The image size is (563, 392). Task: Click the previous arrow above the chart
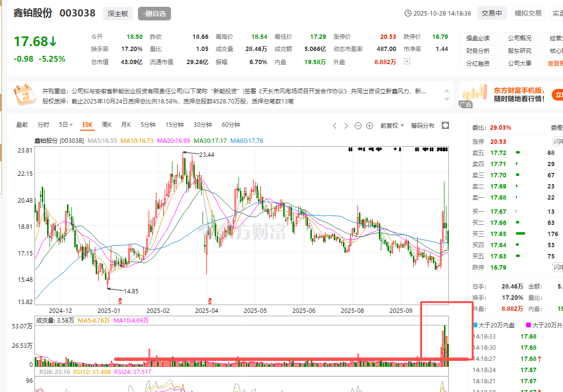(335, 126)
